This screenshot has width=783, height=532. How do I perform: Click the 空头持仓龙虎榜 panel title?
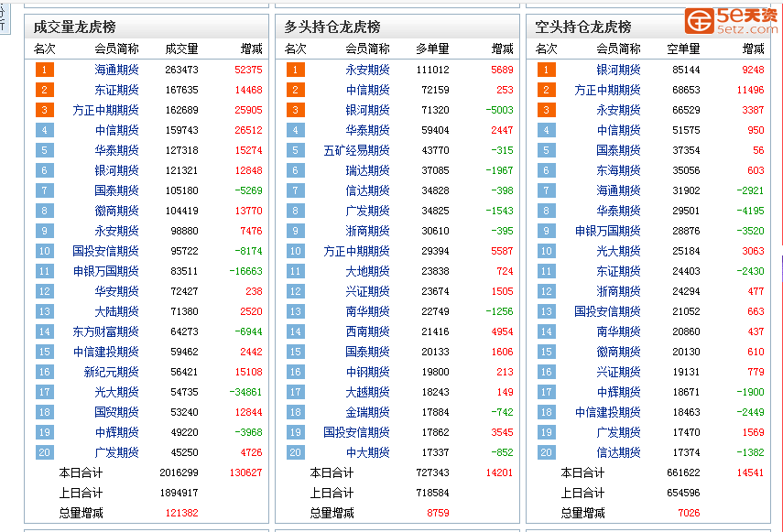click(x=582, y=27)
